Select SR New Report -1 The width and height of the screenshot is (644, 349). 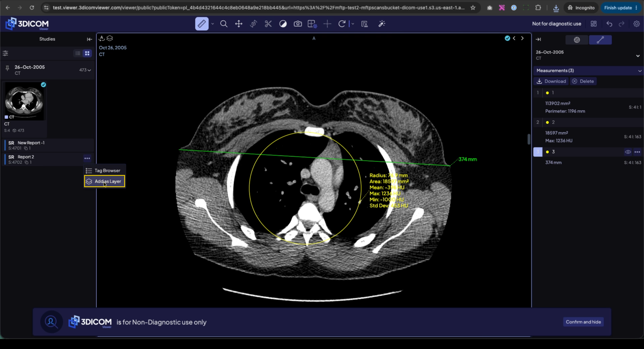[49, 145]
